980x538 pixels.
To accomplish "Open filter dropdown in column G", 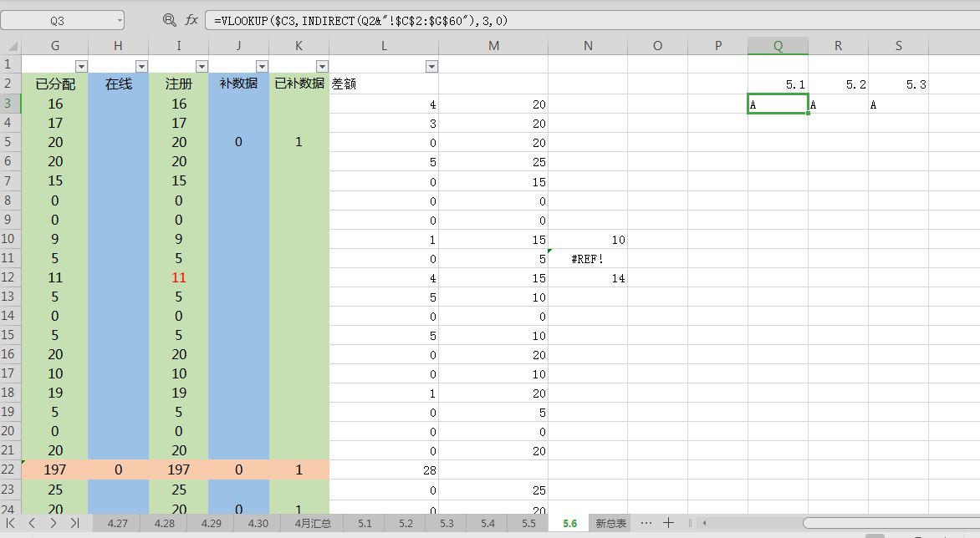I will coord(81,66).
